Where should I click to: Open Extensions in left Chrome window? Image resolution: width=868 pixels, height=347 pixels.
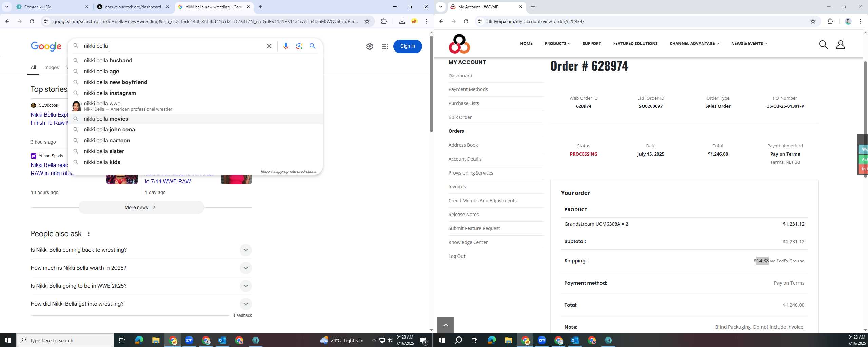coord(384,21)
